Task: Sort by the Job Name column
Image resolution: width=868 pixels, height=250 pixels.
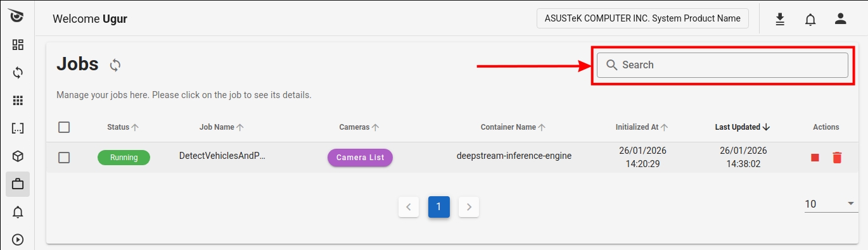Action: 222,127
